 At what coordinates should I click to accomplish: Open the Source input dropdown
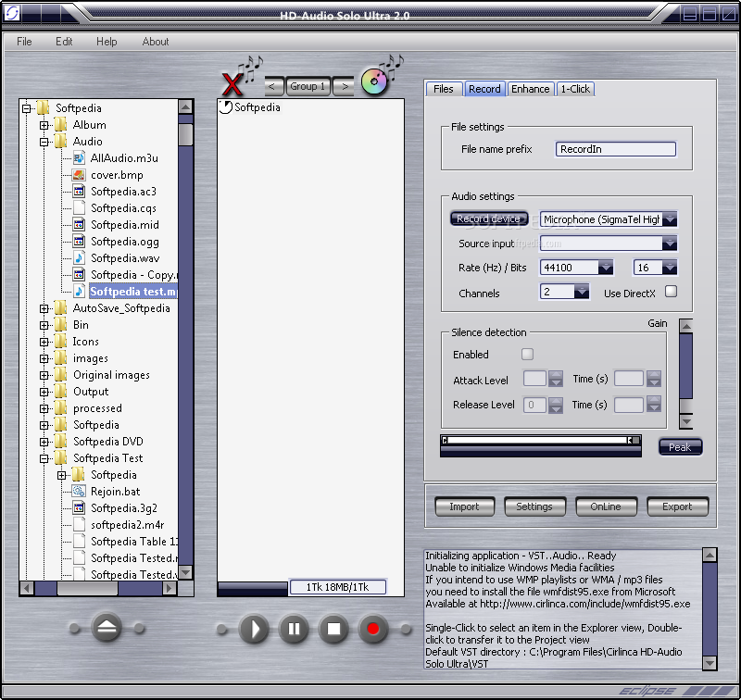coord(669,244)
